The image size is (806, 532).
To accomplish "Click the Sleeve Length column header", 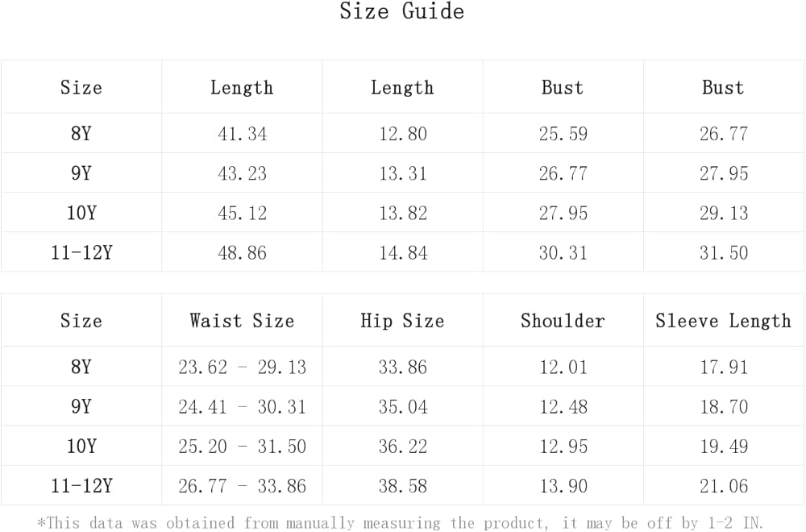I will (723, 321).
